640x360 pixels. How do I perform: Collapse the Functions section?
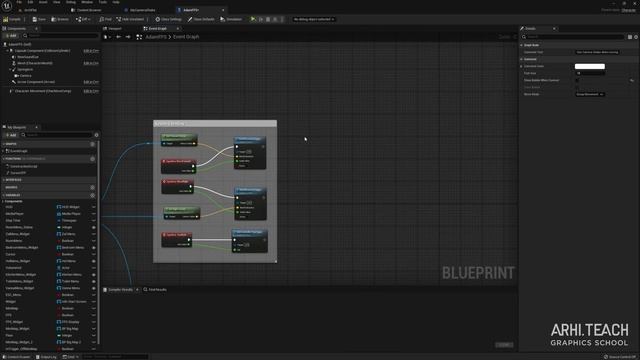click(x=4, y=158)
